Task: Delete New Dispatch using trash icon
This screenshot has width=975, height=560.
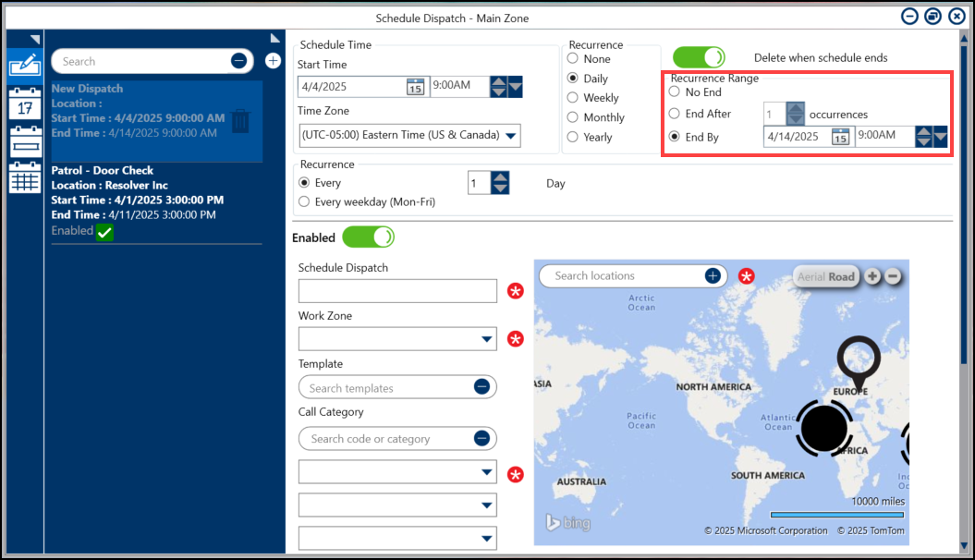Action: [240, 120]
